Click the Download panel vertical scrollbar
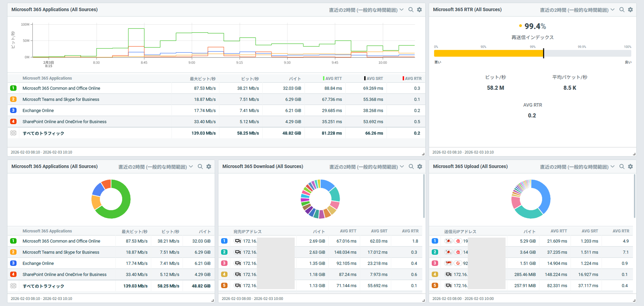 point(424,196)
